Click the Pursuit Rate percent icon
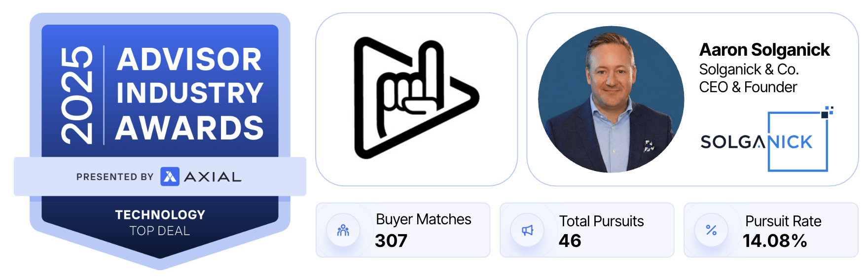 tap(711, 230)
